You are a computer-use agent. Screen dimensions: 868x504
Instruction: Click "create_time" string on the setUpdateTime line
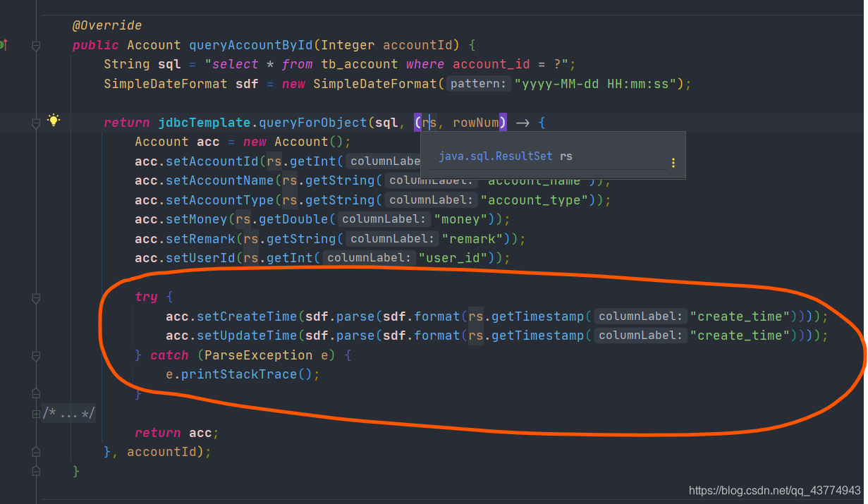740,336
